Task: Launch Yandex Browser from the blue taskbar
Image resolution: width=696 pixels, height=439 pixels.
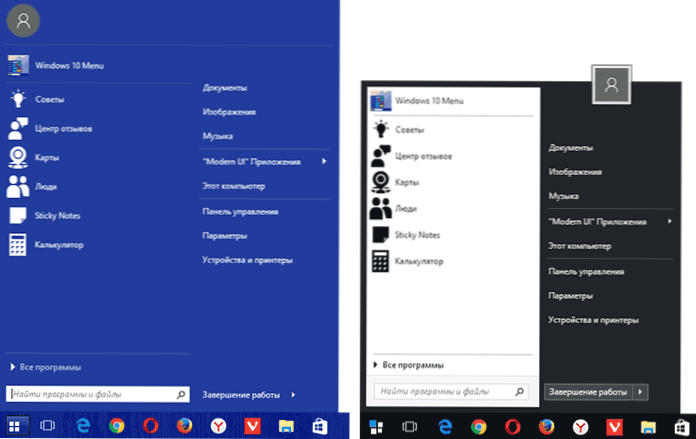Action: click(218, 426)
